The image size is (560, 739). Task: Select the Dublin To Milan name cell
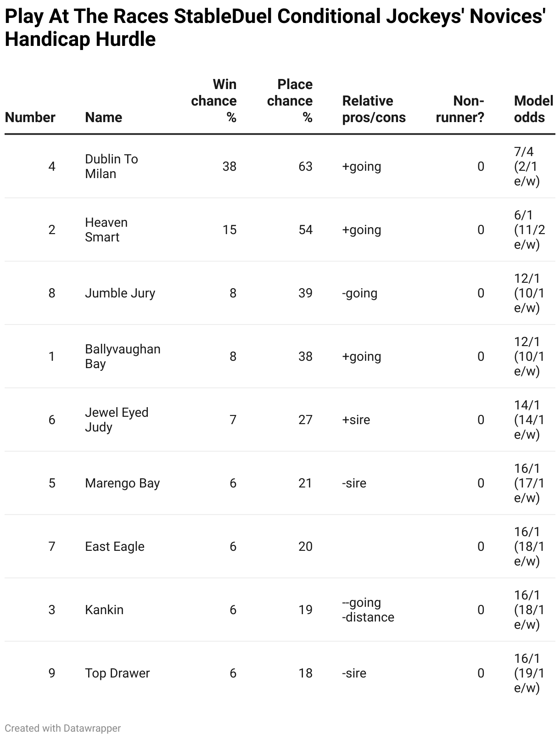[x=112, y=166]
